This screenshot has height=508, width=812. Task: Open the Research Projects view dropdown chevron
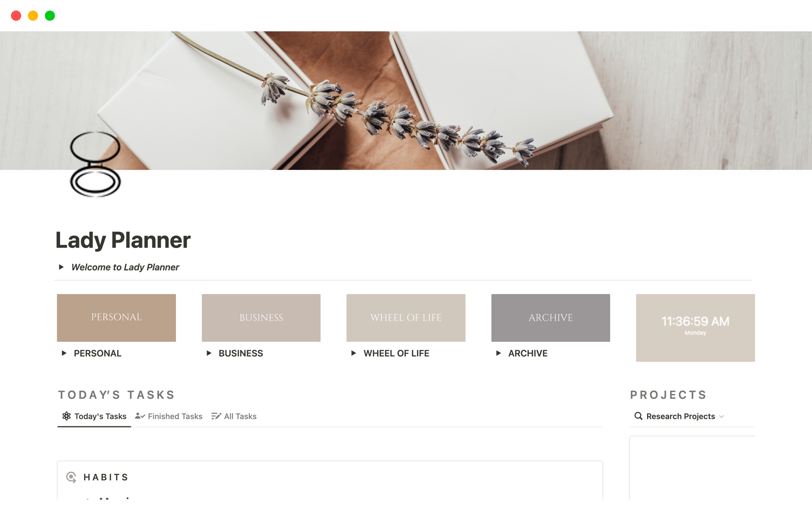tap(721, 417)
